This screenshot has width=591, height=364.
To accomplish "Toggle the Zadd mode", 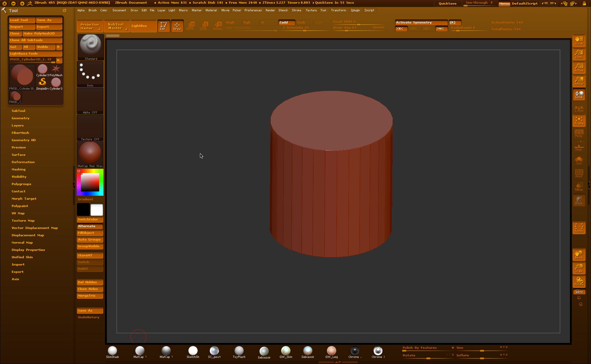I will [x=286, y=23].
